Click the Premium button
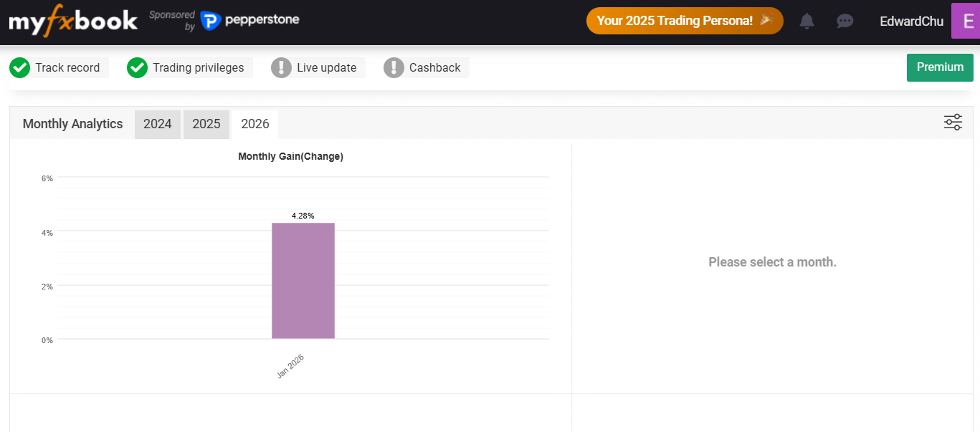 (x=940, y=67)
